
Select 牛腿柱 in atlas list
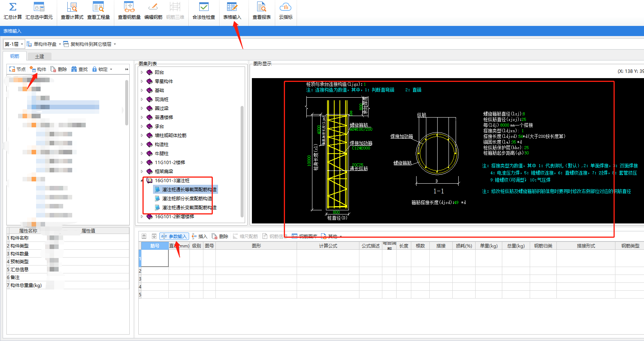162,153
